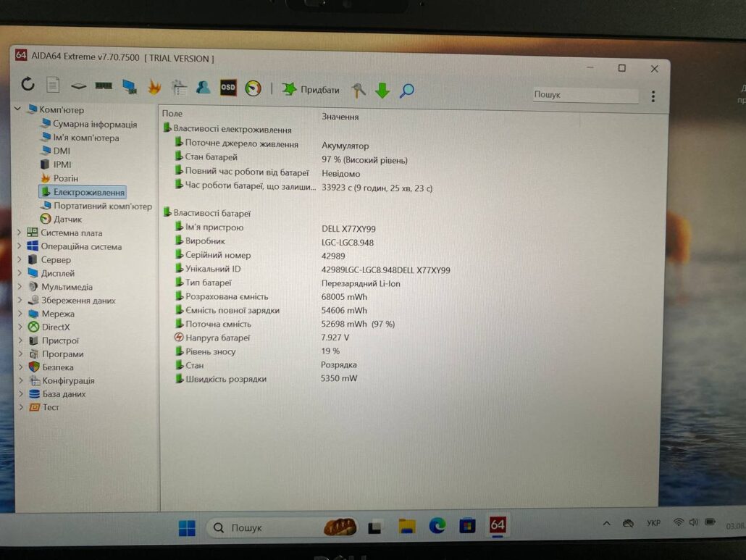Screen dimensions: 746x560
Task: Click the taskbar Пошук search box
Action: pyautogui.click(x=282, y=527)
